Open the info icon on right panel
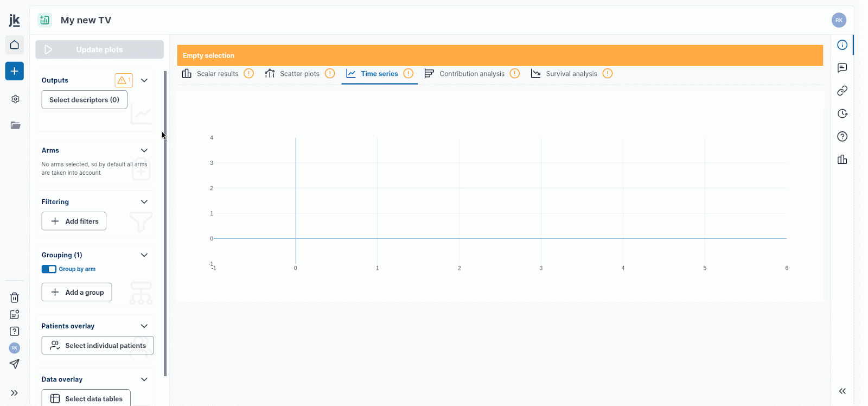The image size is (868, 406). tap(842, 45)
